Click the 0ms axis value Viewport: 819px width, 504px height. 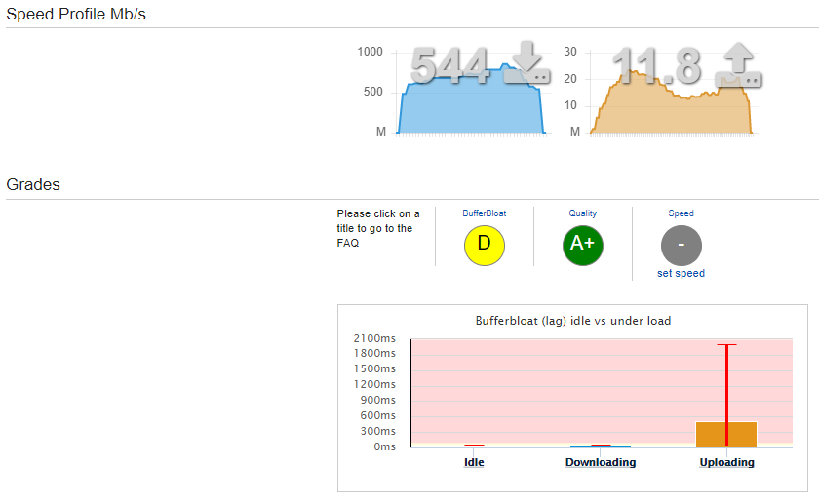384,446
